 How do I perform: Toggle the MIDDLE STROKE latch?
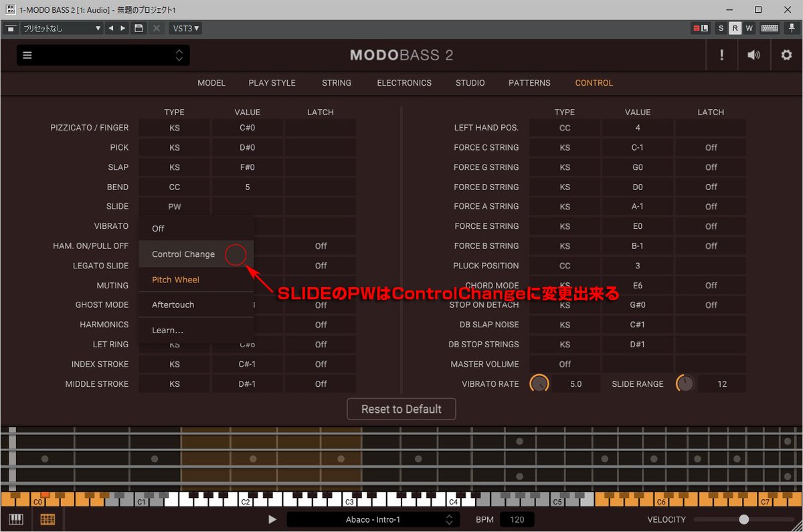[321, 384]
